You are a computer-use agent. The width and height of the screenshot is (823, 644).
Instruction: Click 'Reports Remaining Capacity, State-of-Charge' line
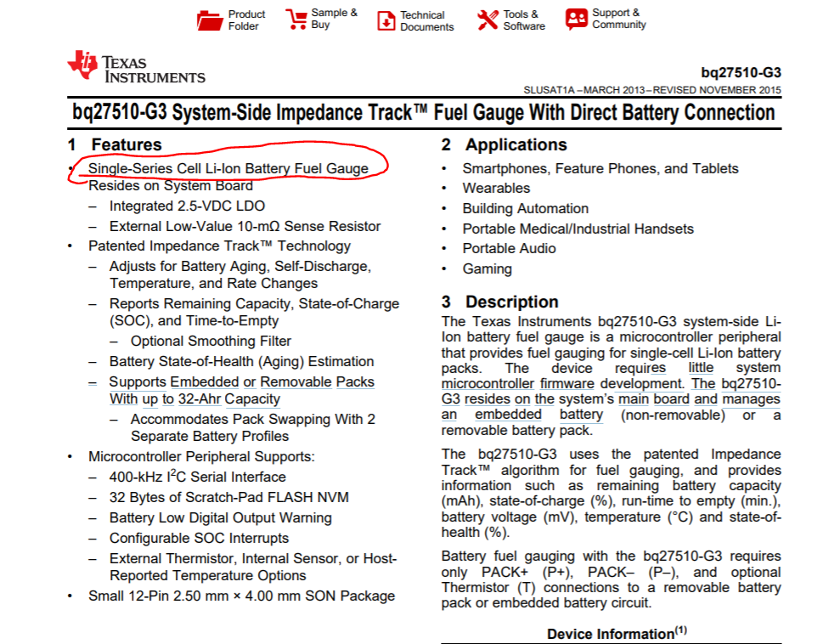(x=254, y=303)
